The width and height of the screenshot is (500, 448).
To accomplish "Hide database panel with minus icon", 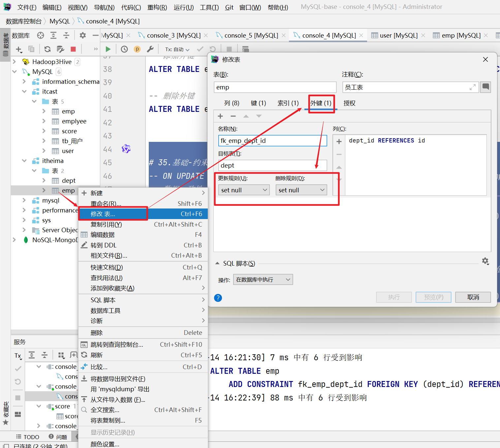I will click(x=95, y=35).
